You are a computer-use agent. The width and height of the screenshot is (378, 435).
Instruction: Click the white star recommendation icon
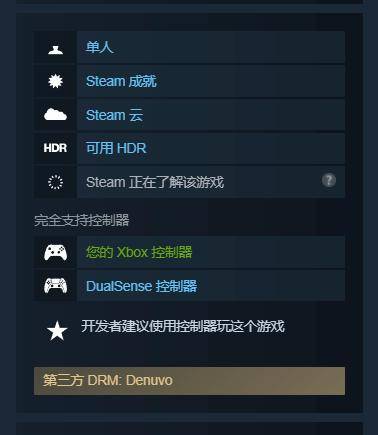coord(57,331)
